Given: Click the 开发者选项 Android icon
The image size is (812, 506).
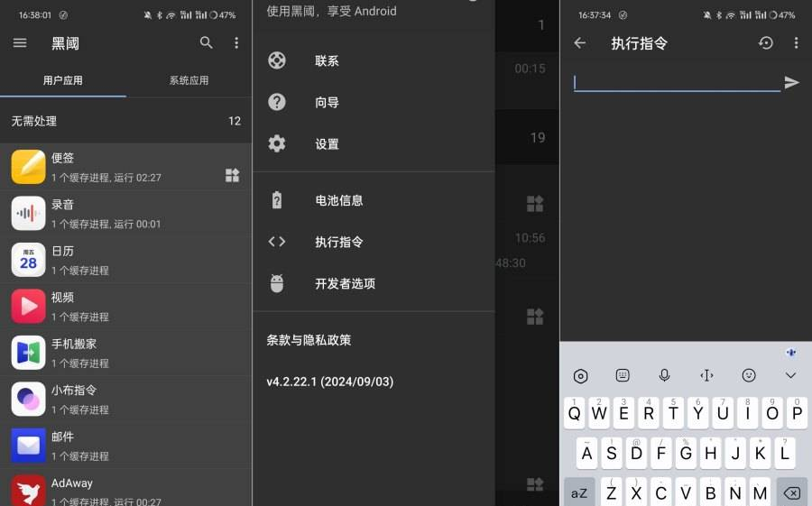Looking at the screenshot, I should pyautogui.click(x=277, y=283).
